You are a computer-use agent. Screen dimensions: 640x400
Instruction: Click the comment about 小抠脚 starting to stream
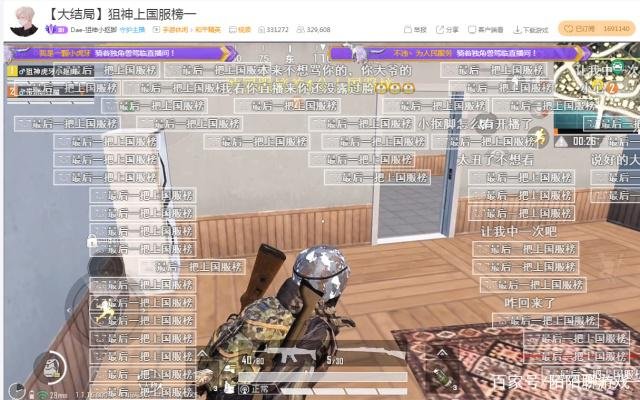[x=475, y=123]
